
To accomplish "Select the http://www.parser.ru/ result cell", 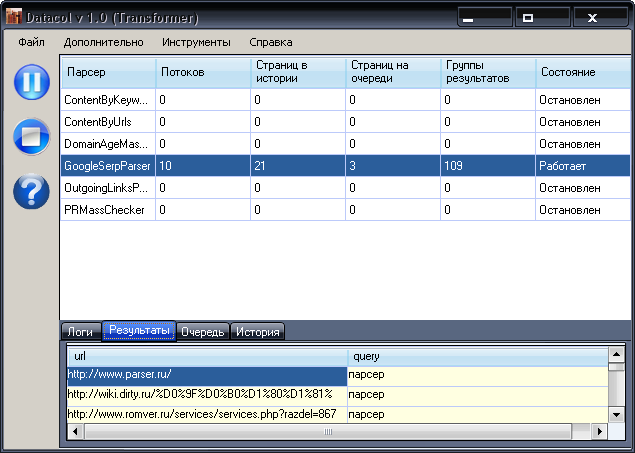I will [207, 375].
